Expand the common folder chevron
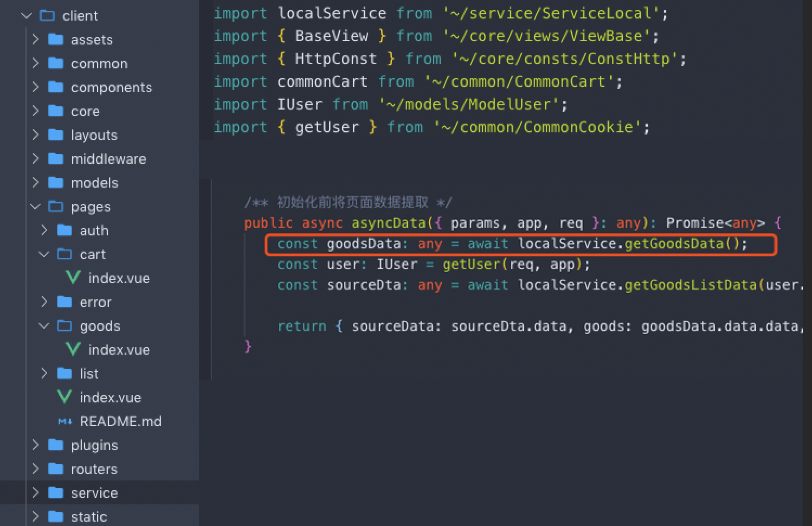 [x=35, y=63]
